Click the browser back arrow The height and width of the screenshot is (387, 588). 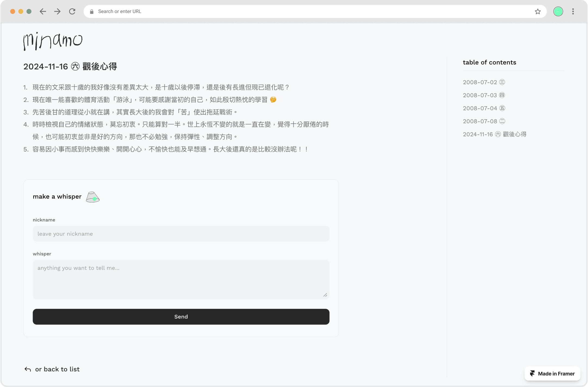click(x=43, y=11)
